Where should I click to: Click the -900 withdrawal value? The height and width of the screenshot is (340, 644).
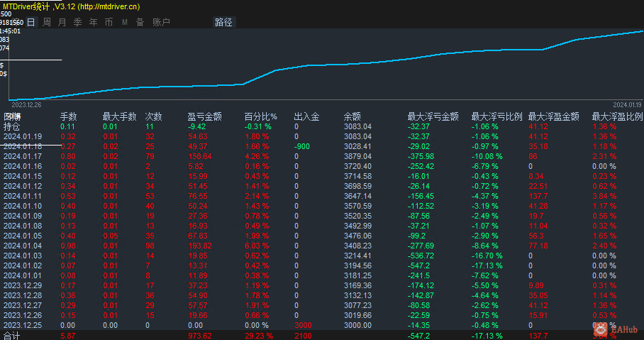302,146
